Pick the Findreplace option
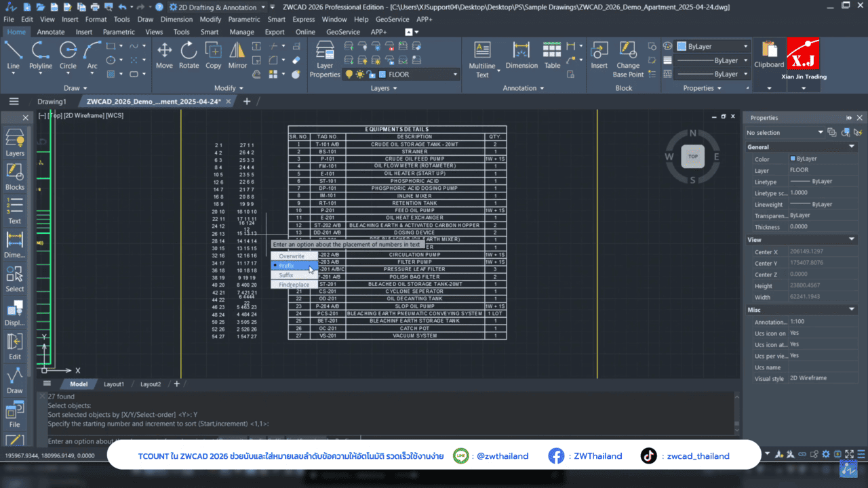This screenshot has width=868, height=488. click(x=294, y=285)
